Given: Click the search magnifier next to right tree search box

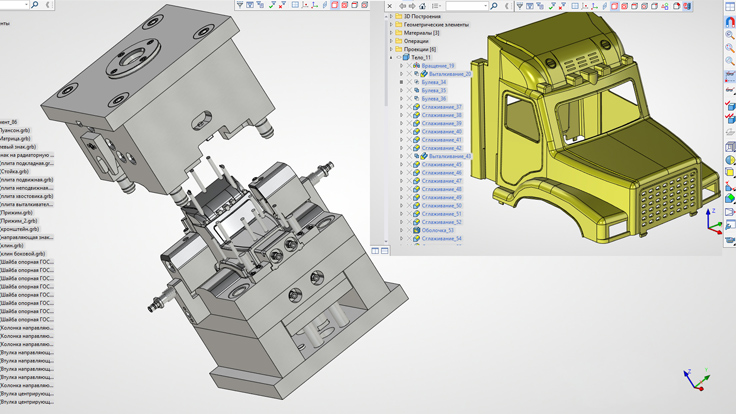Looking at the screenshot, I should point(494,6).
